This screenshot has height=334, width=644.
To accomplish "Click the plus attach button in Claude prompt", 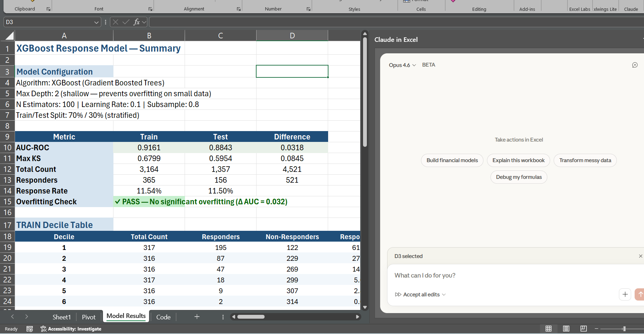I will (x=625, y=294).
